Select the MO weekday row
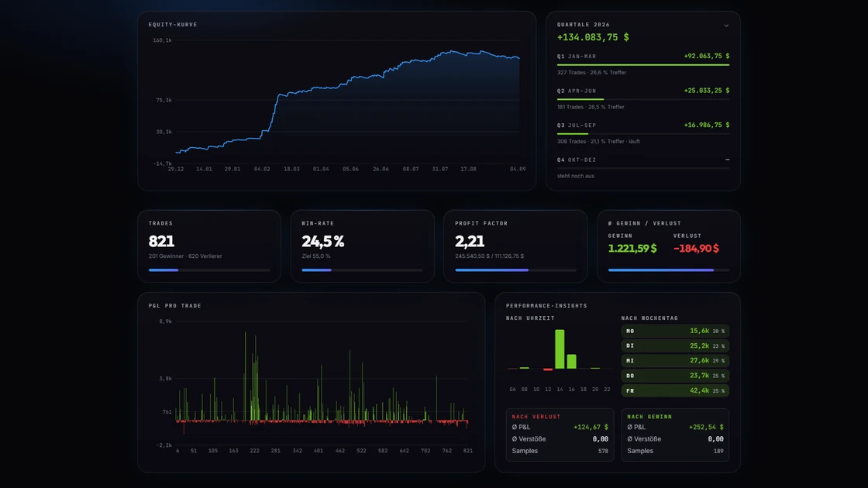The image size is (868, 488). [x=675, y=331]
